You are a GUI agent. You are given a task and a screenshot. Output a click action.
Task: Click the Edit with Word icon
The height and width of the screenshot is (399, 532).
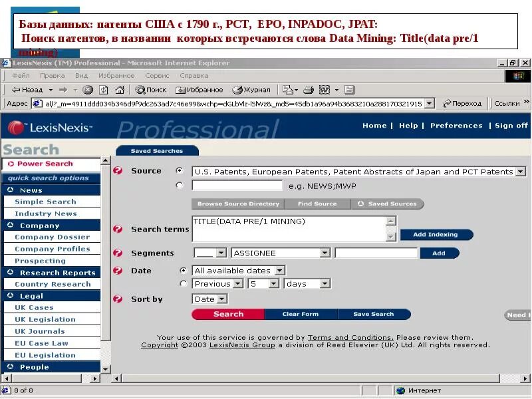pyautogui.click(x=325, y=90)
